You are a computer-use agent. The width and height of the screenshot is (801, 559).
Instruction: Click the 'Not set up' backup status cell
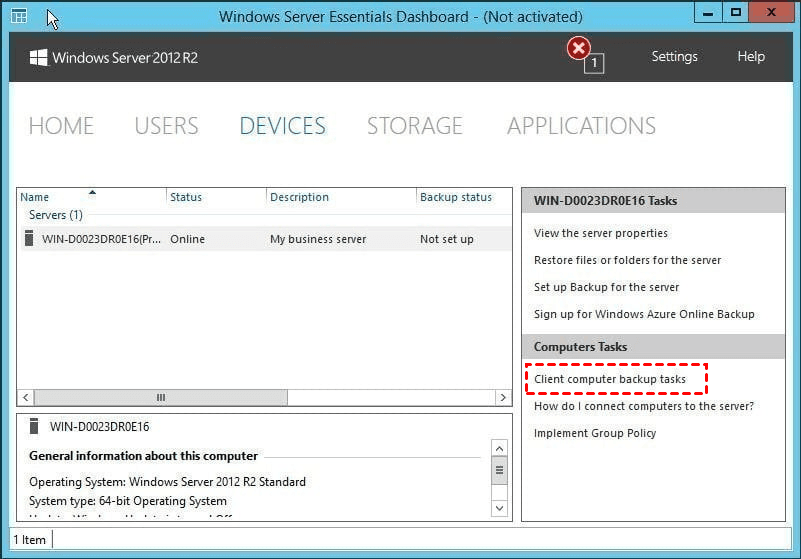(x=446, y=239)
